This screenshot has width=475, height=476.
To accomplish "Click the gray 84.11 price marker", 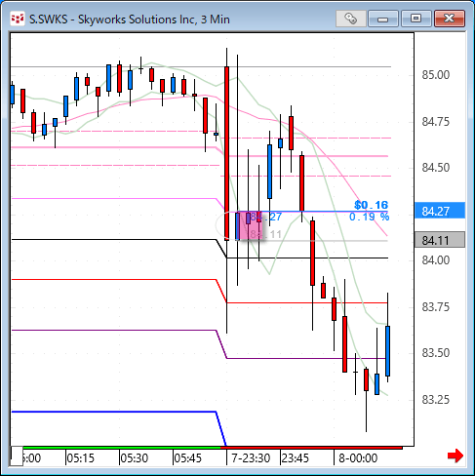I will pyautogui.click(x=440, y=240).
